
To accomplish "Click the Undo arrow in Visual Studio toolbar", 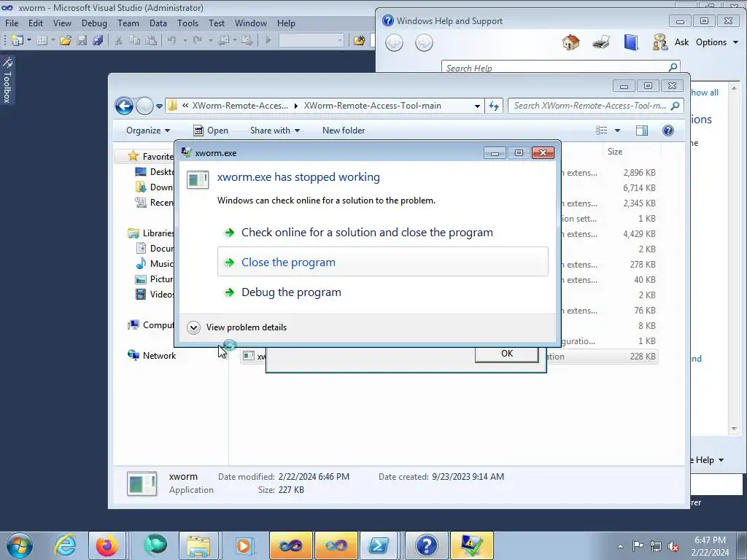I will tap(172, 41).
